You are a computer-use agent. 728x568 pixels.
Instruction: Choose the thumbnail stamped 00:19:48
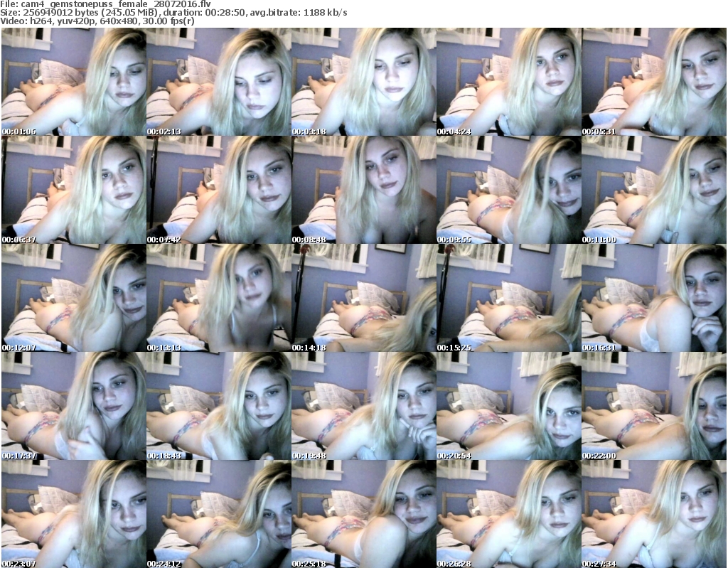tap(363, 406)
